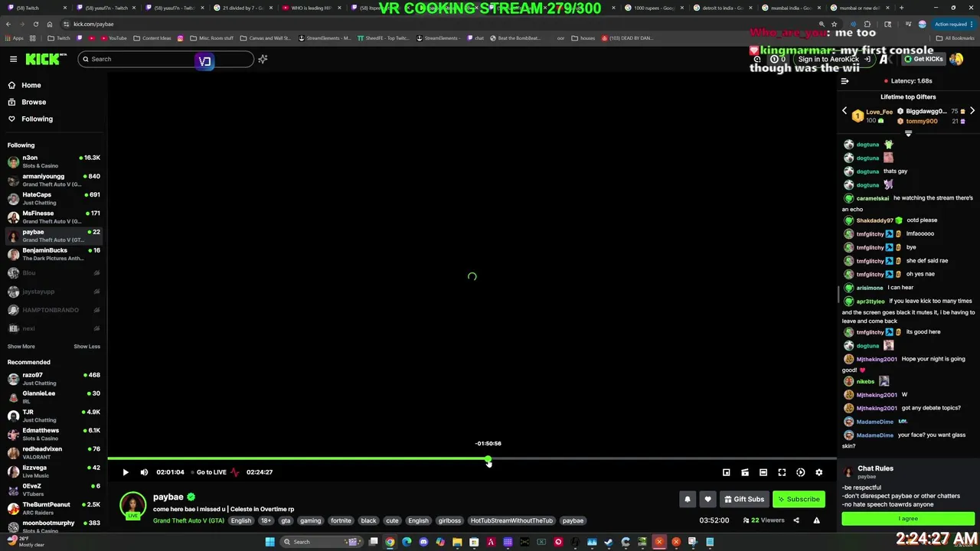
Task: Click the tommy900 gifter name
Action: point(922,121)
